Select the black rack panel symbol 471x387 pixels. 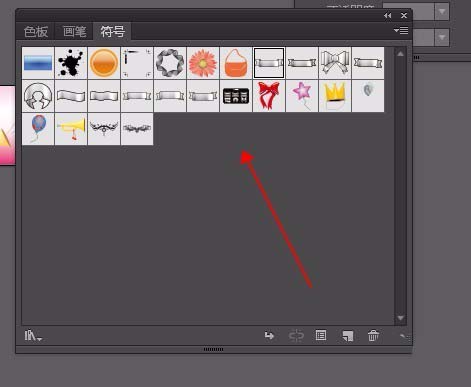click(236, 96)
